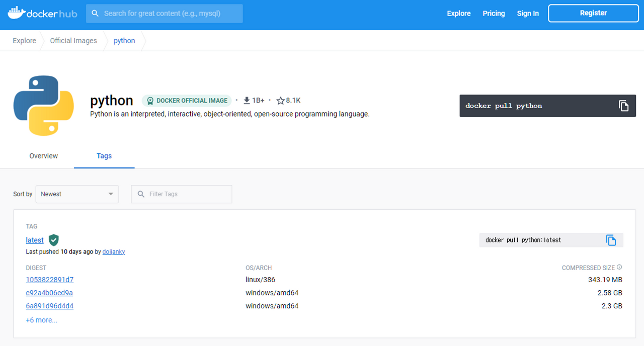Screen dimensions: 644x346
Task: Expand the +6 more digests list
Action: tap(42, 320)
